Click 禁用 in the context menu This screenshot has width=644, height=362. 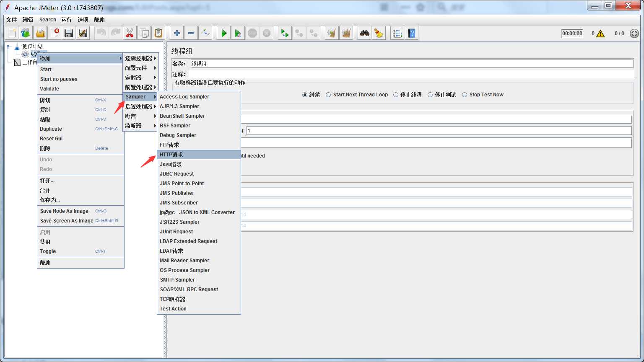click(80, 242)
